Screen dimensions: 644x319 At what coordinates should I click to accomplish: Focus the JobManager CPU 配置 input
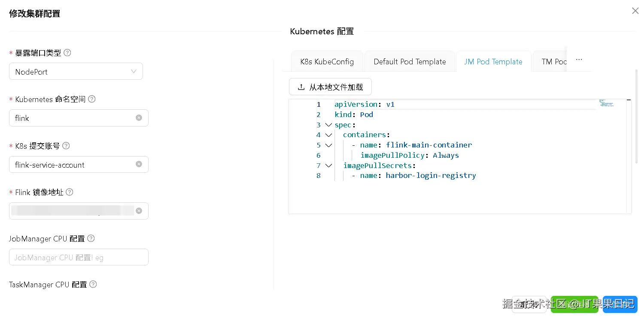[79, 257]
